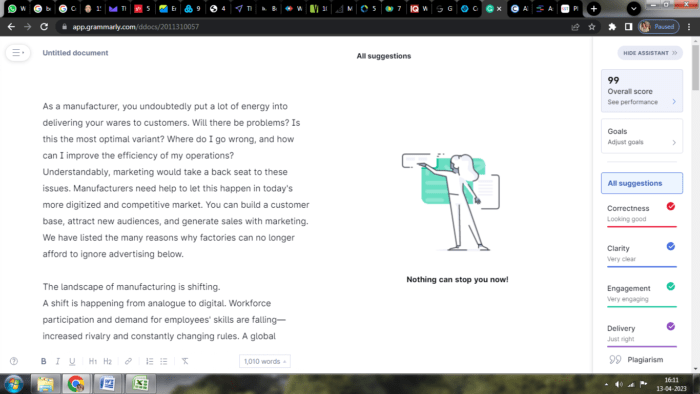Open the Plagiarism check
700x394 pixels.
(636, 360)
